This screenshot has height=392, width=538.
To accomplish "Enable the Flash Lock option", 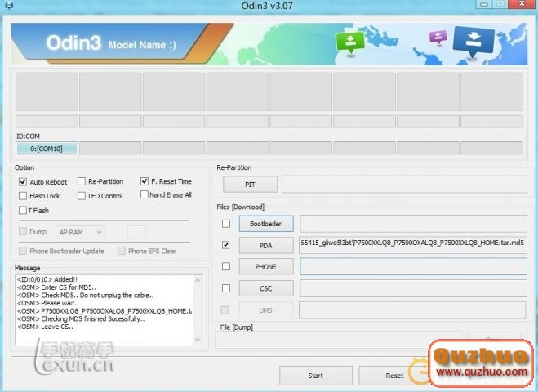I will (23, 196).
